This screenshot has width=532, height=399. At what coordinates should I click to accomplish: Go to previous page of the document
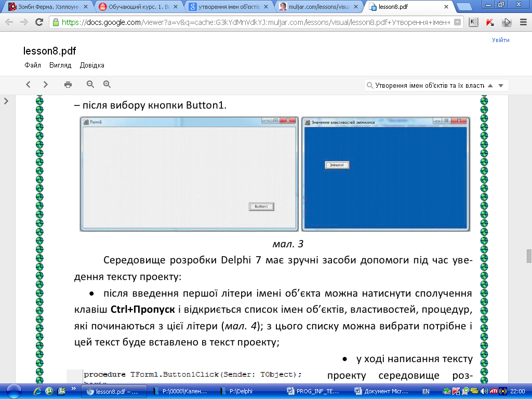[x=29, y=85]
